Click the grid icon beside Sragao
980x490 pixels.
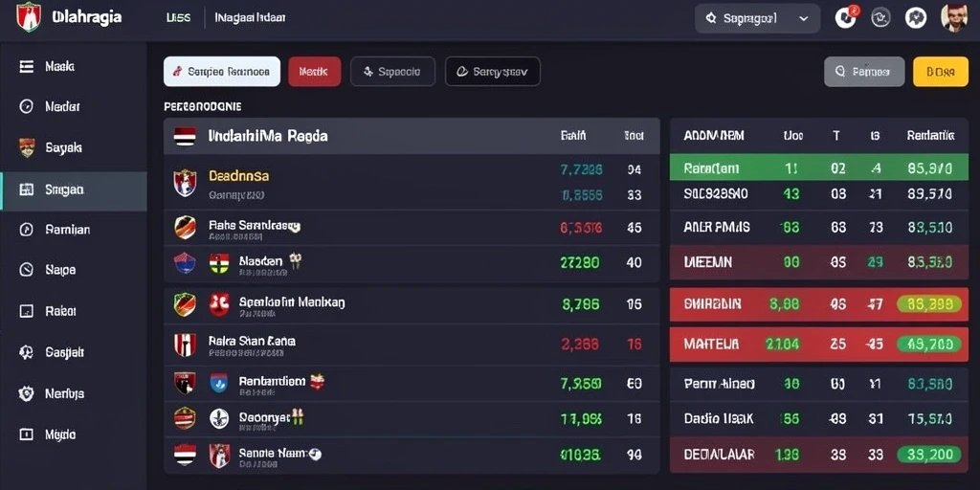26,189
